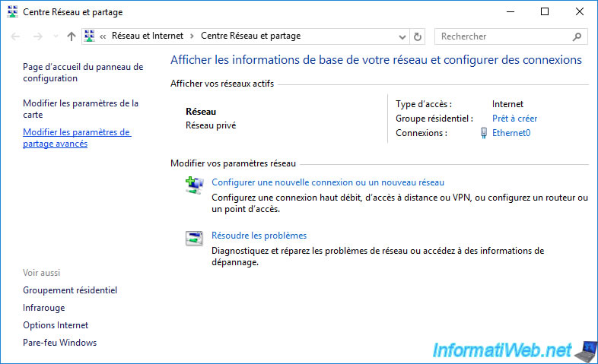Open Groupement résidentiel
Image resolution: width=598 pixels, height=364 pixels.
(x=70, y=290)
